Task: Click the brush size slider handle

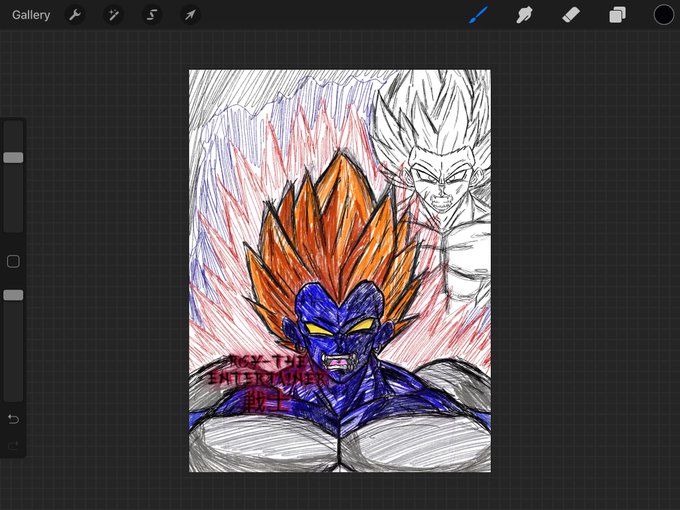Action: (x=13, y=157)
